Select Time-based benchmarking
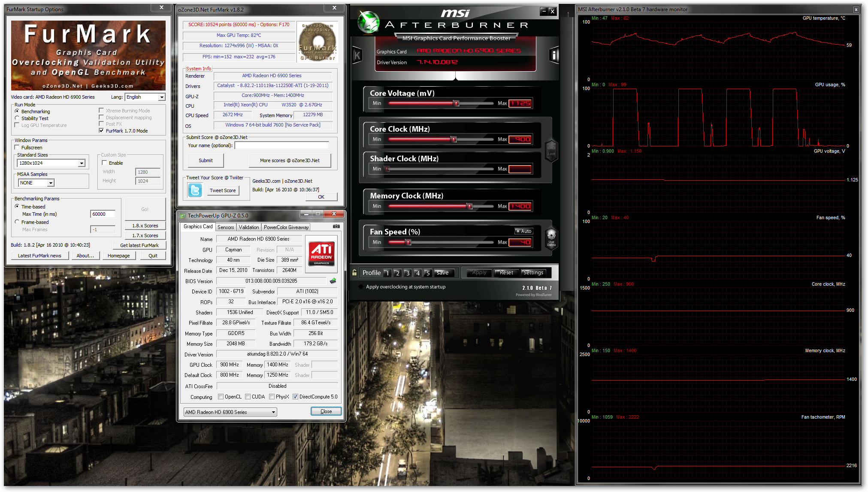The image size is (868, 492). (x=17, y=206)
